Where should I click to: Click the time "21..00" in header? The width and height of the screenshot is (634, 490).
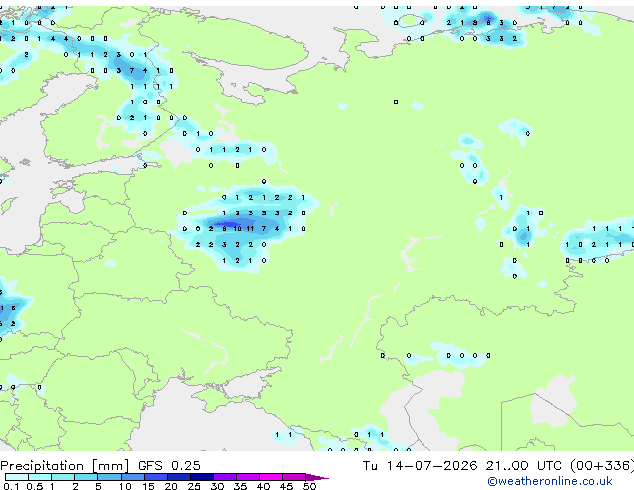(507, 466)
